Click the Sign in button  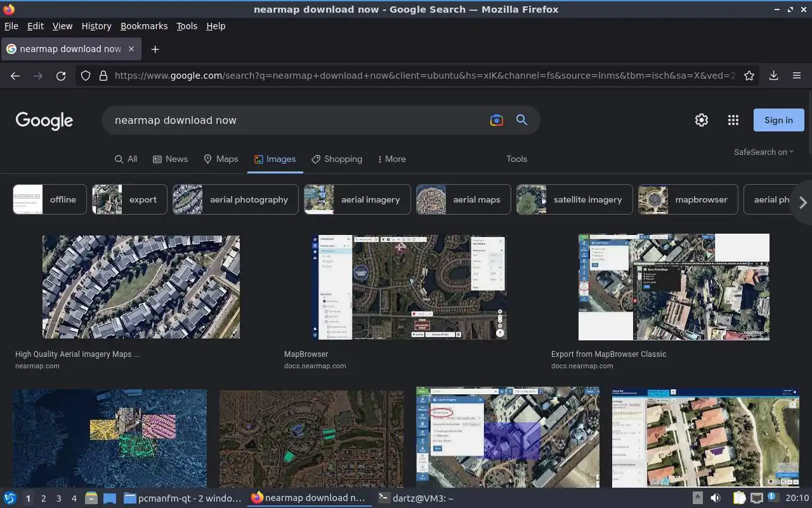778,120
